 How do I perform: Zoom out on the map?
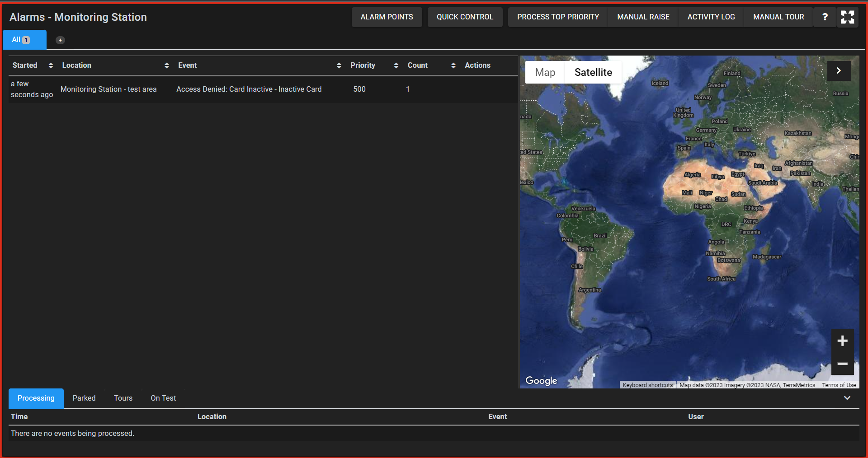point(842,364)
